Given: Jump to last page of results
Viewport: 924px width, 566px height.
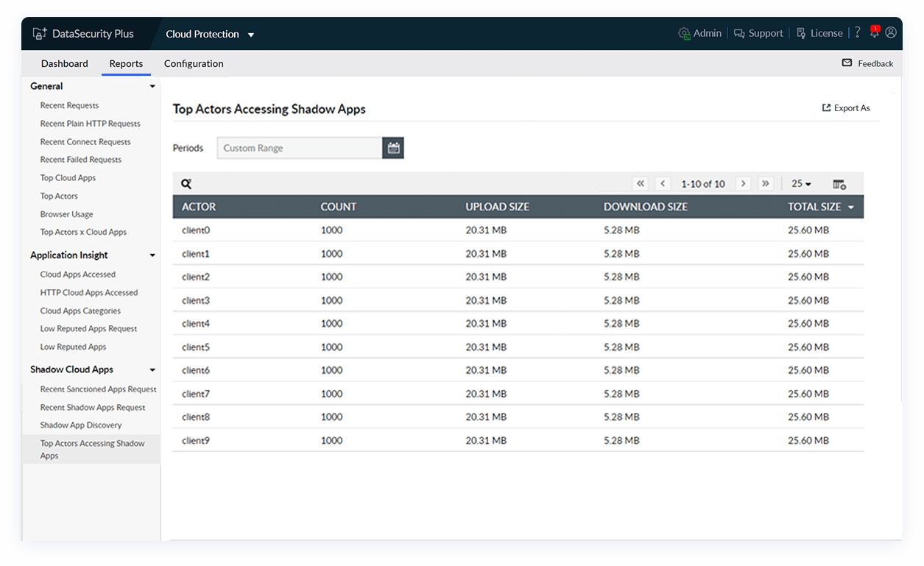Looking at the screenshot, I should [766, 184].
